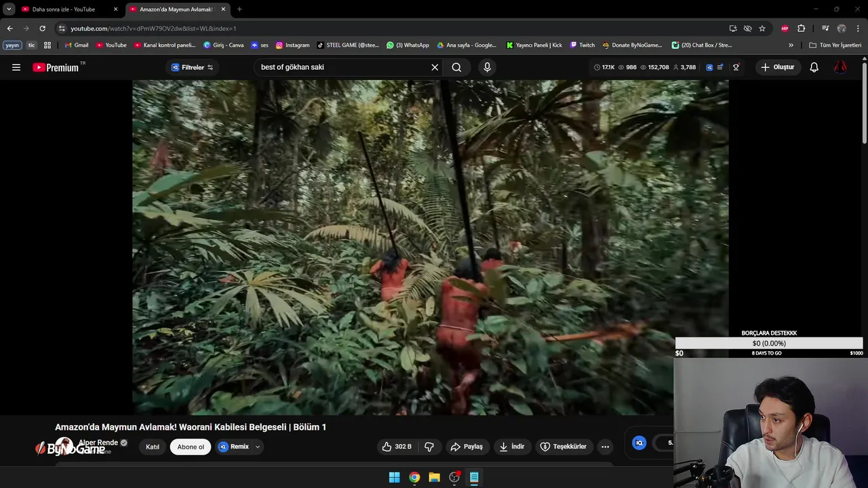Expand the Remix dropdown arrow
Screen dimensions: 868x488
click(x=258, y=447)
